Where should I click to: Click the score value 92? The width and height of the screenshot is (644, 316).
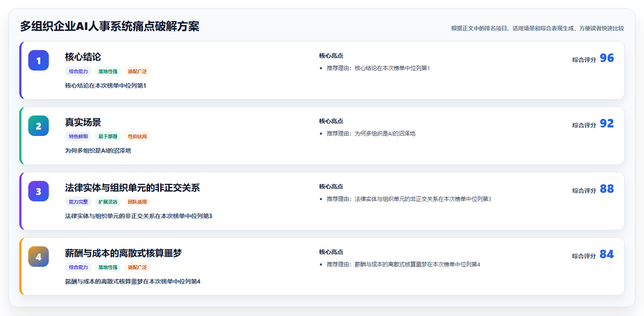(x=607, y=124)
